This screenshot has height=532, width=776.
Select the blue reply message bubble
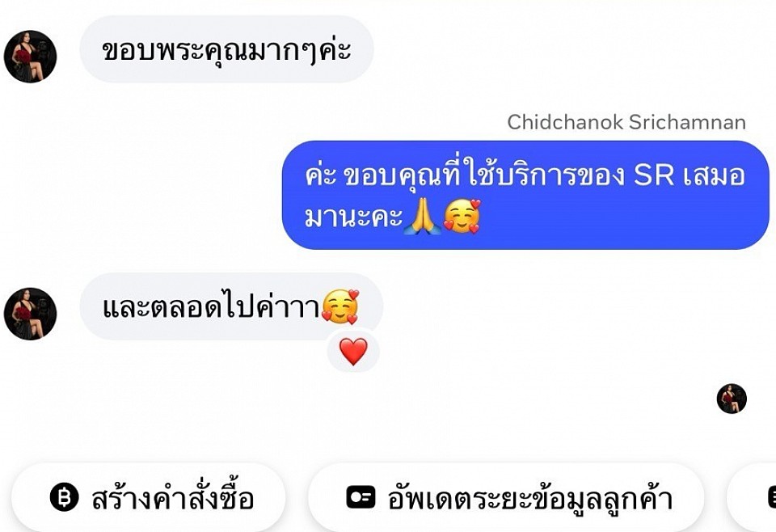(525, 195)
